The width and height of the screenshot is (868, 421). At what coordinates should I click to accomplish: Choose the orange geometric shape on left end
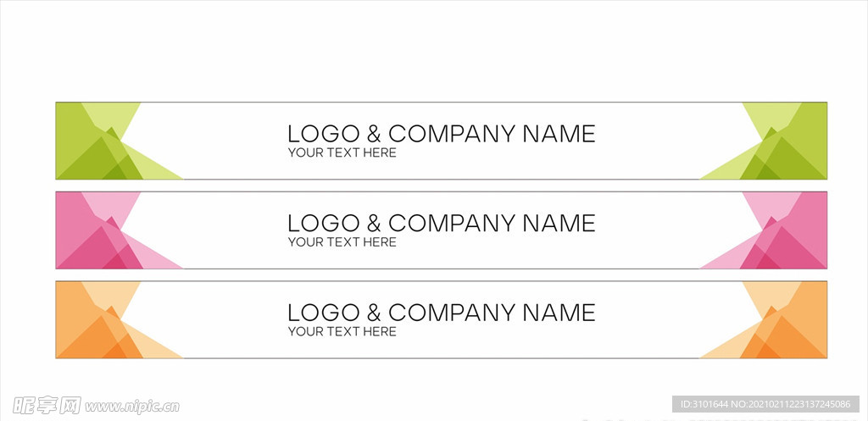point(93,320)
